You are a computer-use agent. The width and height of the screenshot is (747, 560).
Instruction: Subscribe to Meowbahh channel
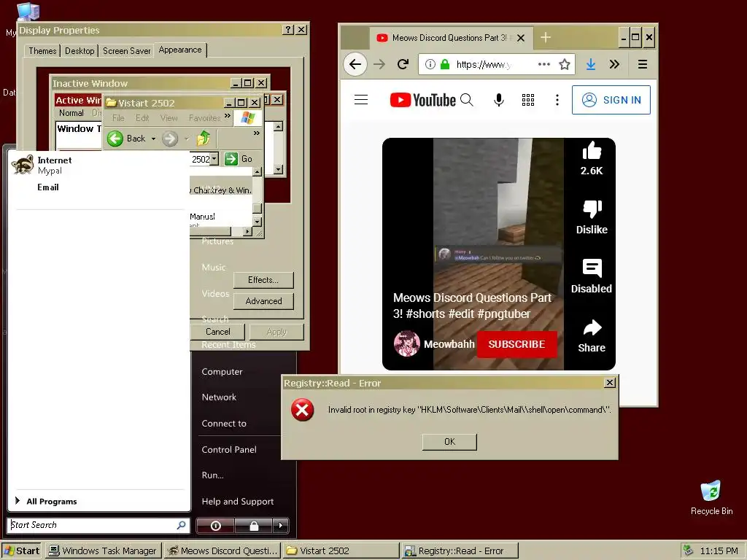click(x=516, y=344)
